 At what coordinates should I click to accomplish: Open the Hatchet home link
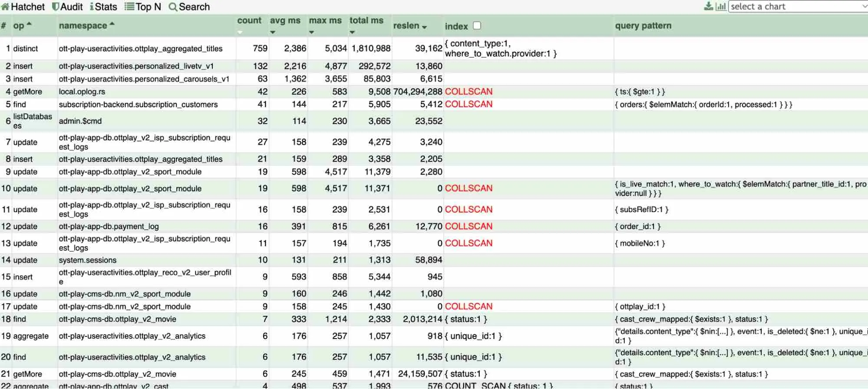tap(23, 7)
